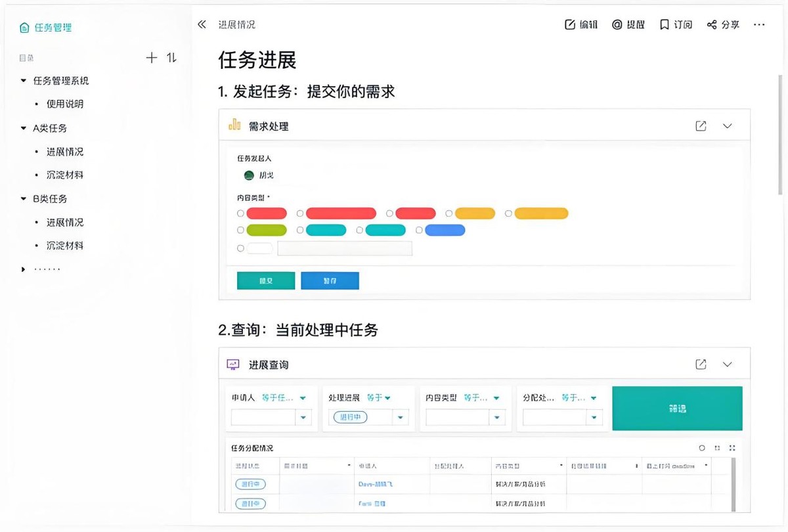Add a new catalog item with plus icon
The height and width of the screenshot is (532, 788).
[x=152, y=58]
